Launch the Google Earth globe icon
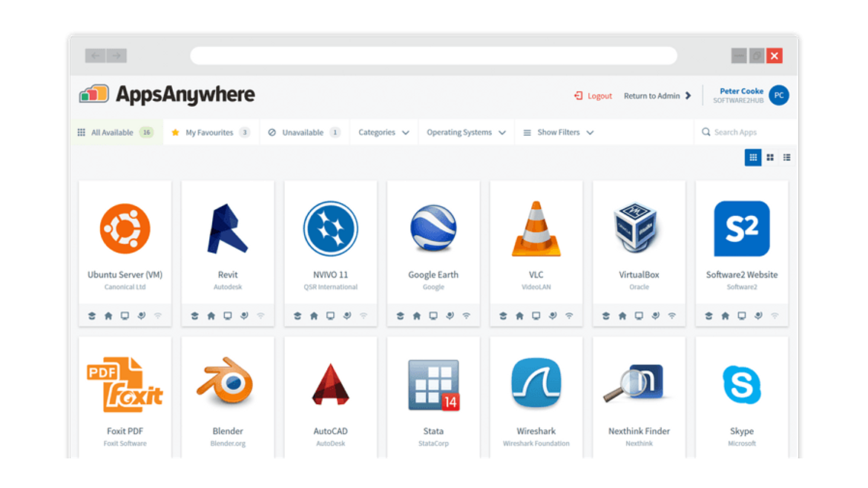Screen dimensions: 868x488 [433, 228]
